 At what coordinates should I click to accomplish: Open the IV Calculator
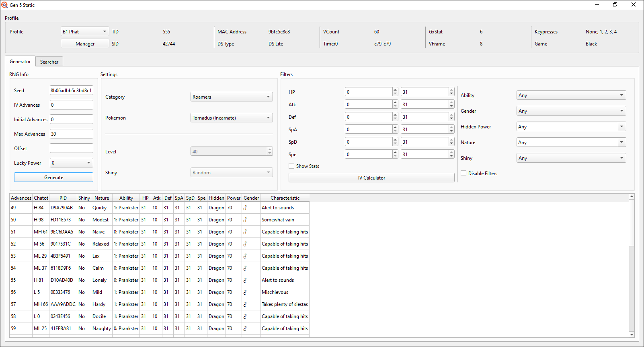(371, 178)
